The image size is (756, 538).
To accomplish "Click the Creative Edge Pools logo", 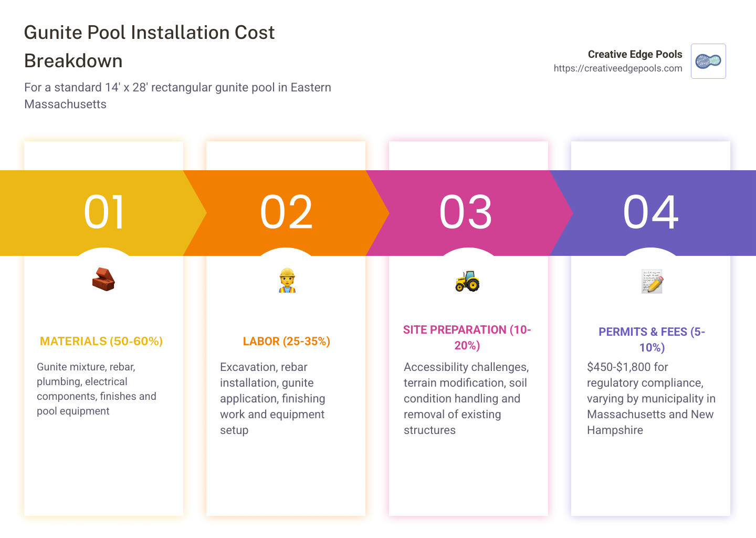I will pyautogui.click(x=708, y=61).
